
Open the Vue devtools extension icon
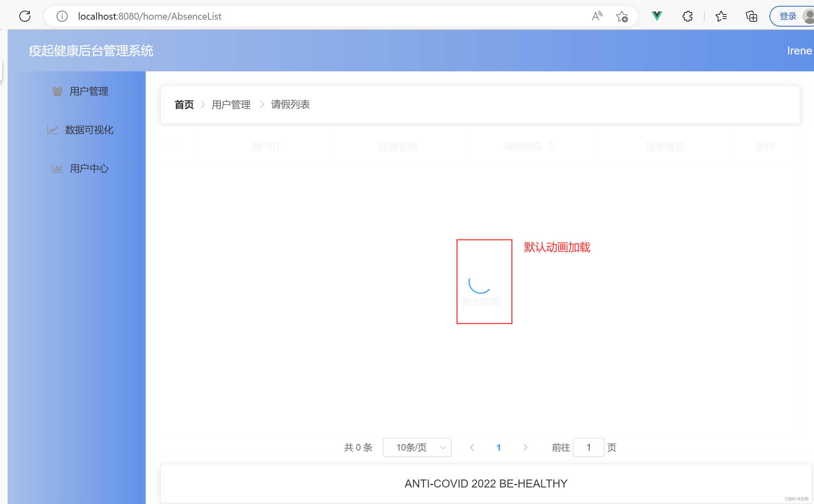tap(657, 16)
